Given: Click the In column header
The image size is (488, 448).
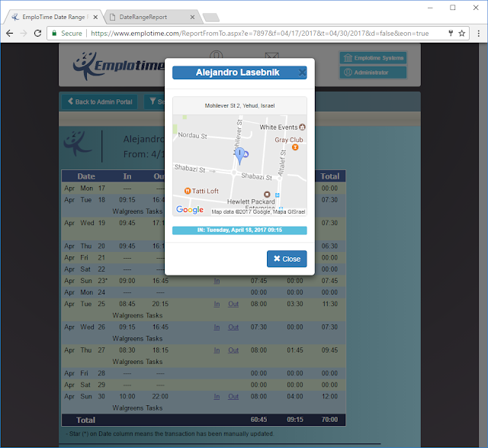Looking at the screenshot, I should (127, 176).
